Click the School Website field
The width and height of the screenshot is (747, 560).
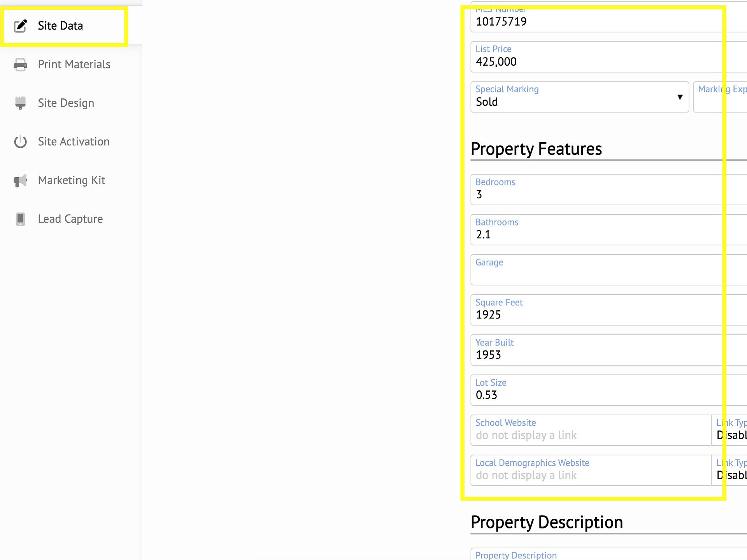tap(591, 430)
